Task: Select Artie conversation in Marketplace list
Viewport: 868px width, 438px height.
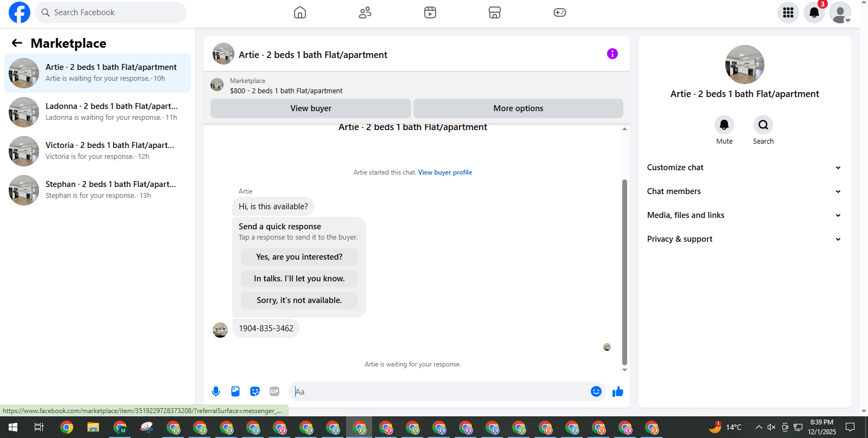Action: click(98, 73)
